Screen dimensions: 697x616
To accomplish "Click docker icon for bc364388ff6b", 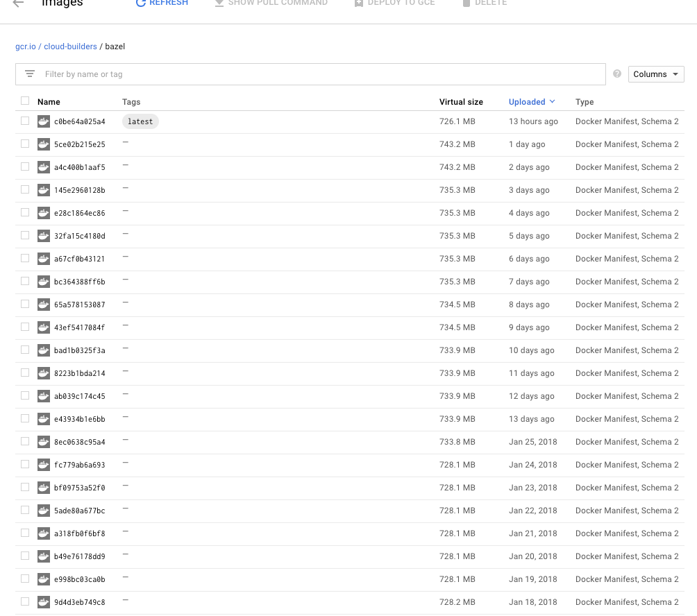I will (44, 282).
